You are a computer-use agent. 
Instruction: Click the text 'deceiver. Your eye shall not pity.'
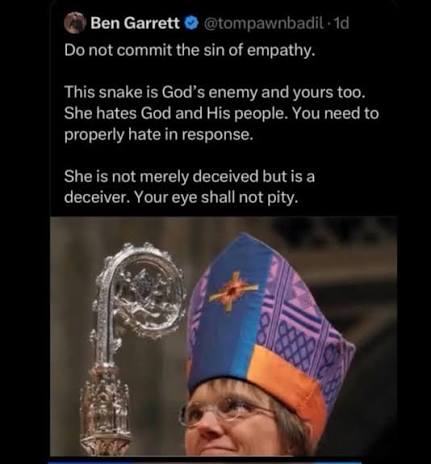(x=180, y=198)
